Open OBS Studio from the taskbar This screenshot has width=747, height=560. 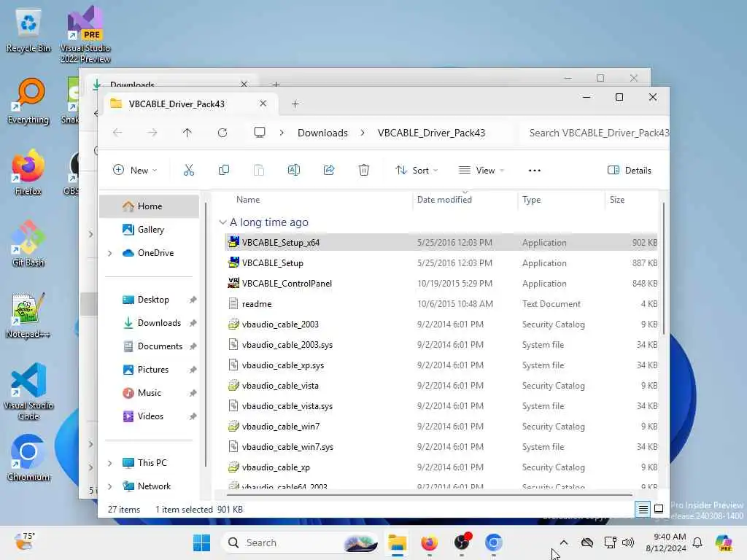(462, 542)
